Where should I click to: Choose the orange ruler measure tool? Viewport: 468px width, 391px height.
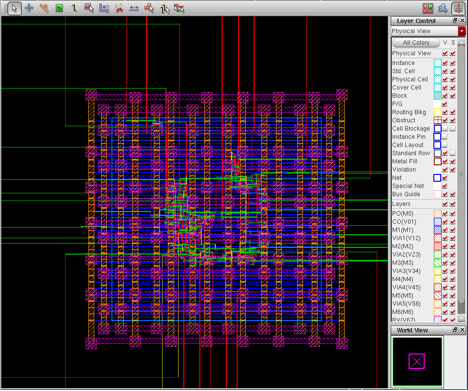(x=44, y=8)
